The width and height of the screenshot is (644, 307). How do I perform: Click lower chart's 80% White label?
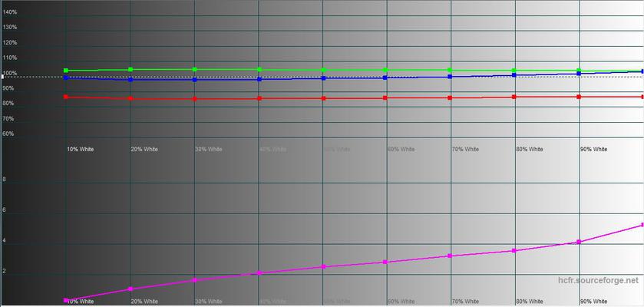coord(530,302)
